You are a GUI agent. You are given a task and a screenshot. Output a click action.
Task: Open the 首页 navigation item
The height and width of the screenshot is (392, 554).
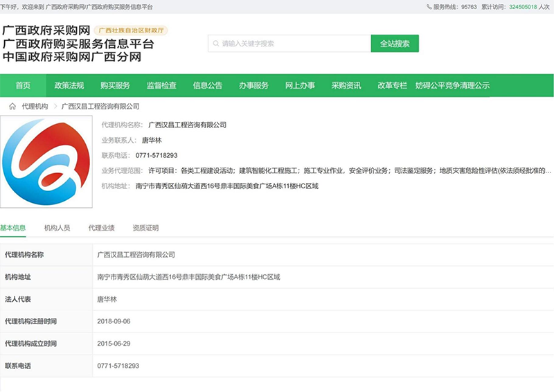coord(23,86)
